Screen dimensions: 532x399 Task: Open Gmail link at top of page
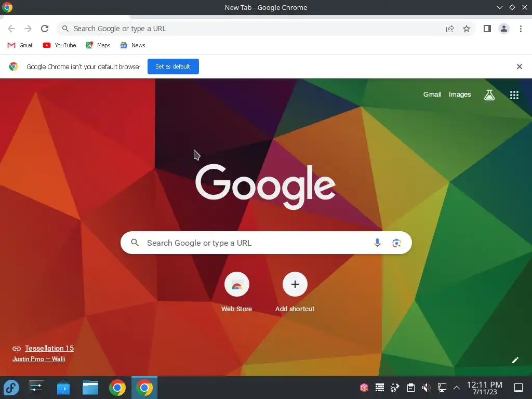432,95
